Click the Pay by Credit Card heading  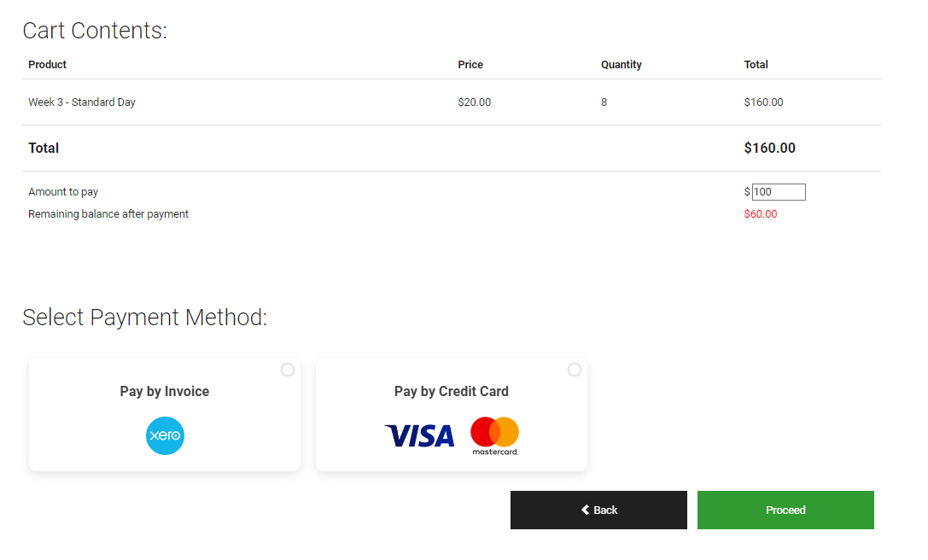coord(451,391)
